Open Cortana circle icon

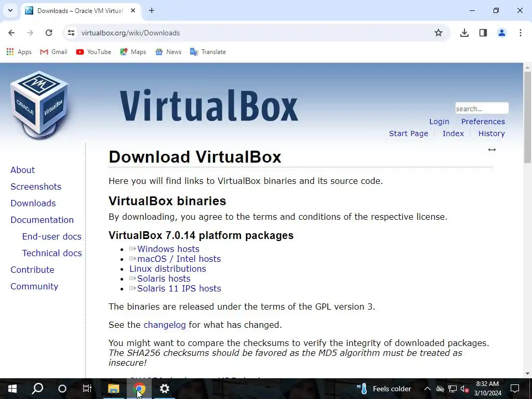[x=62, y=389]
